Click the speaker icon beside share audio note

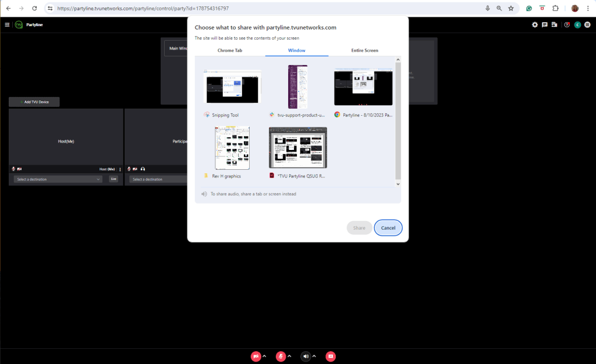pos(204,194)
